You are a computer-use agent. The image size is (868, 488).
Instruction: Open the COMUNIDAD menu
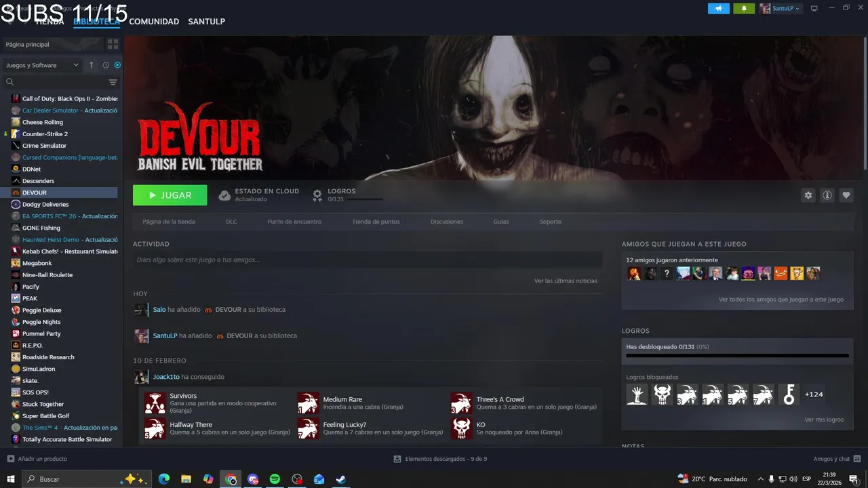click(x=154, y=22)
